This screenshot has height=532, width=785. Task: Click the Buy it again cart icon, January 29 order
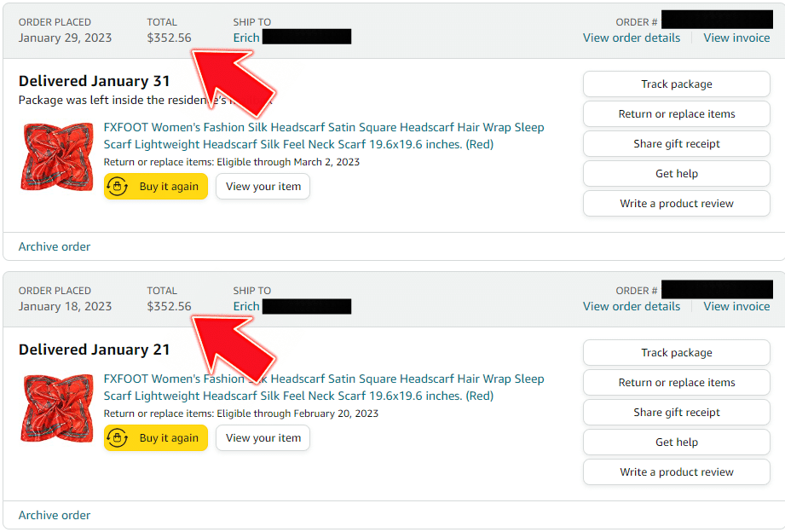tap(117, 187)
